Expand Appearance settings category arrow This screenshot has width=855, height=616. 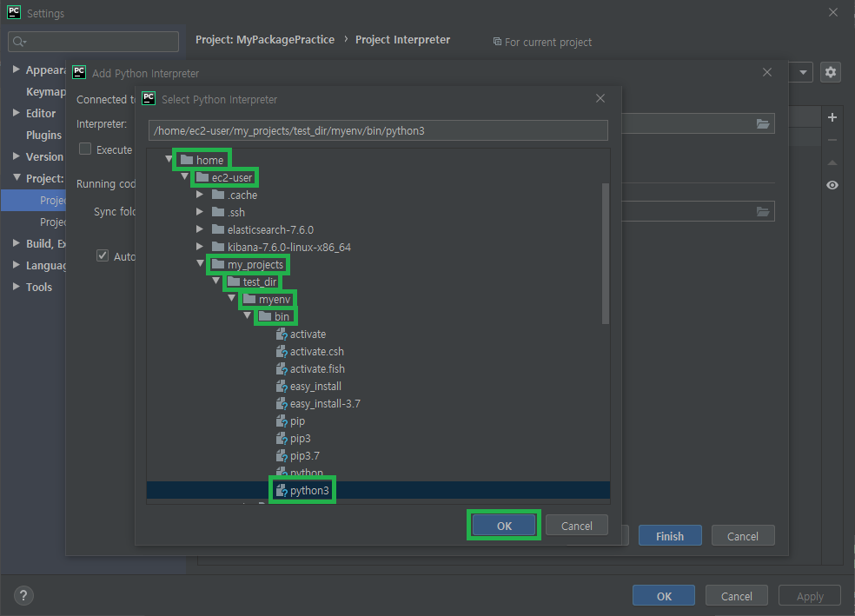pyautogui.click(x=17, y=70)
